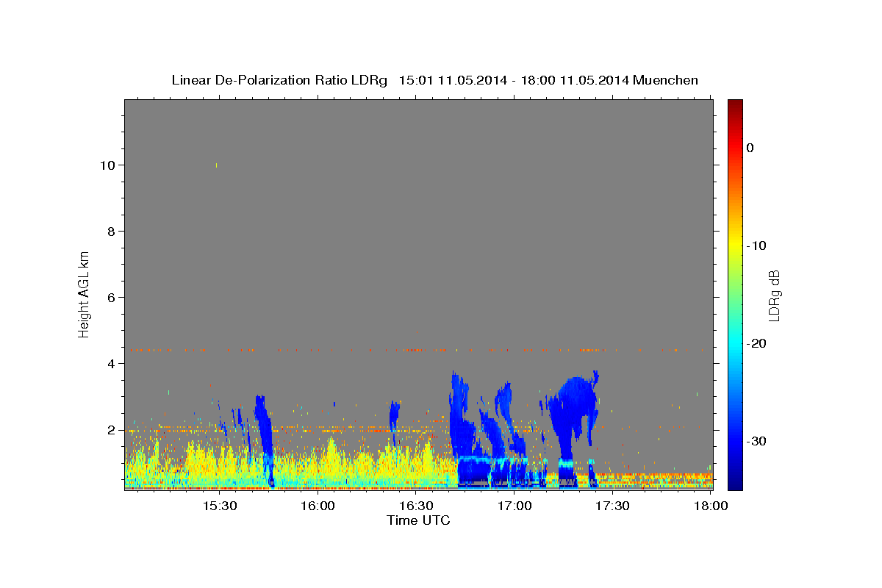Click the 17:00 time tick label
882x588 pixels.
[x=514, y=506]
